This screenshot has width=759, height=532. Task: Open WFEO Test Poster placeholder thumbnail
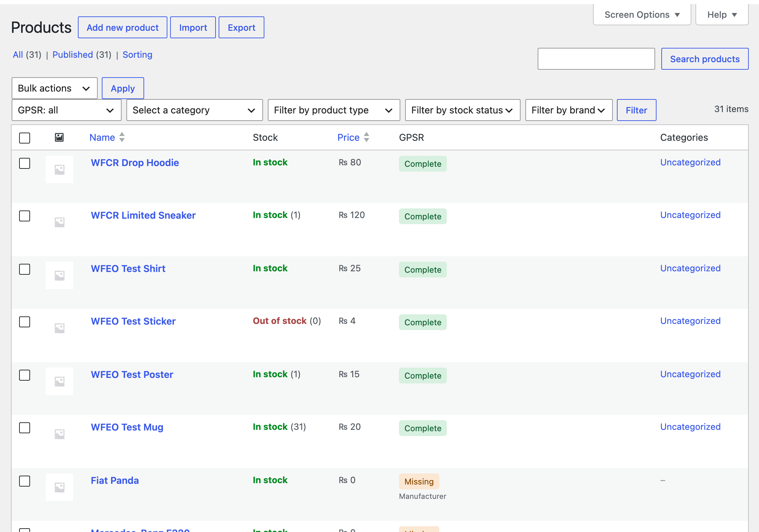click(x=59, y=381)
